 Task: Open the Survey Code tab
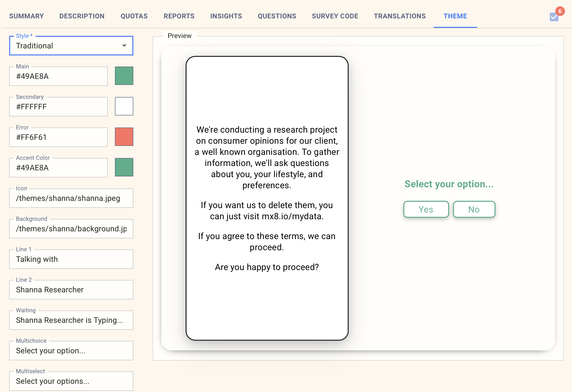pyautogui.click(x=335, y=16)
